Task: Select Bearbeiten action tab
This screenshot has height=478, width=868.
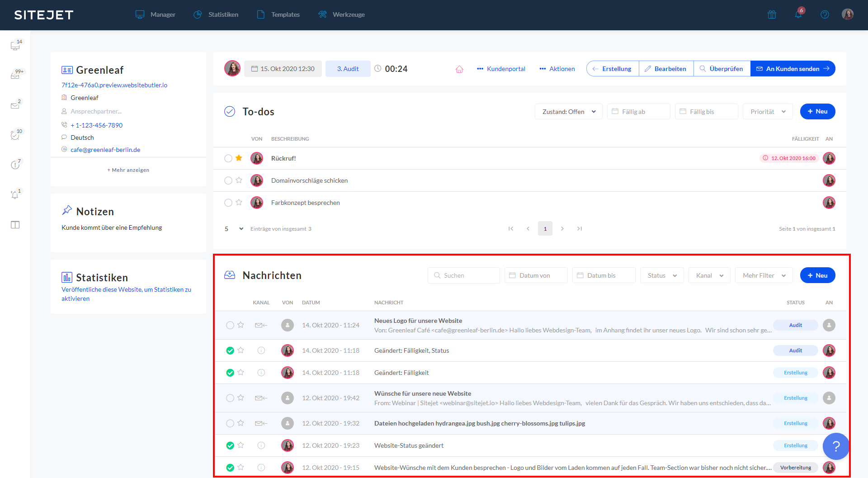Action: click(x=666, y=69)
